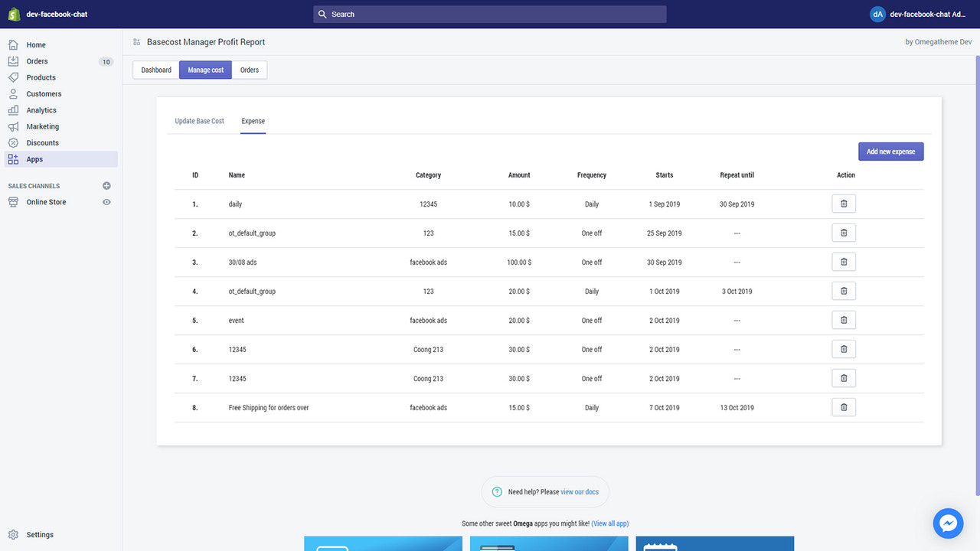980x551 pixels.
Task: Select the Home icon in the sidebar
Action: pyautogui.click(x=15, y=44)
